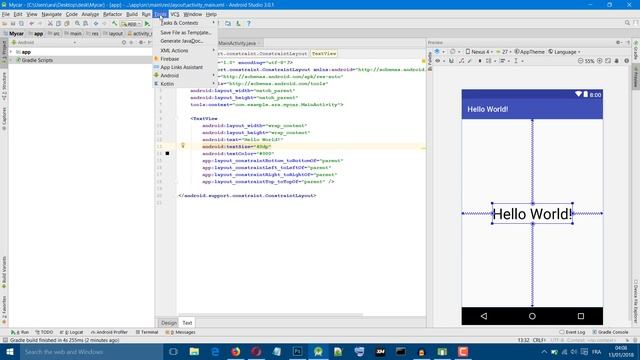Screen dimensions: 640x360
Task: Select Generate JavaDoc menu item
Action: pyautogui.click(x=185, y=41)
